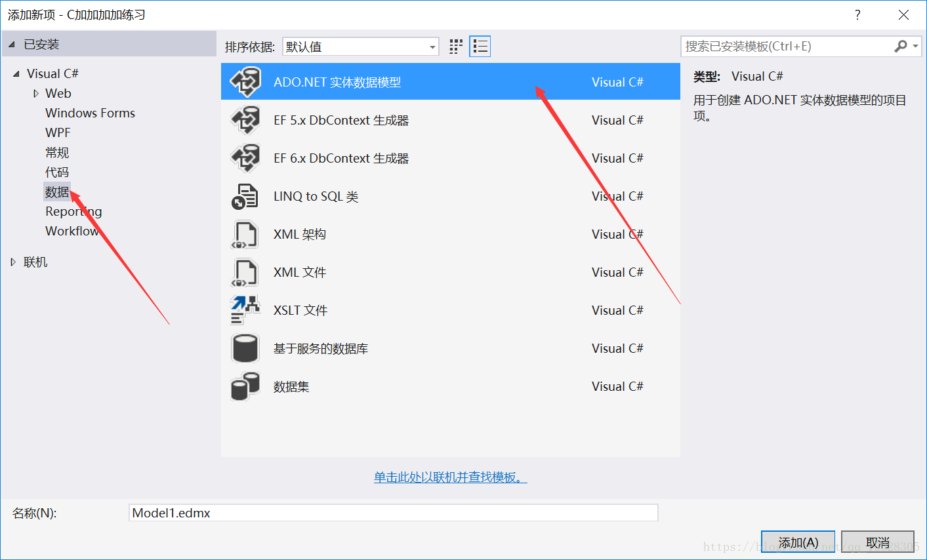This screenshot has width=927, height=560.
Task: Click Visual C# label in 数据集 row
Action: coord(617,386)
